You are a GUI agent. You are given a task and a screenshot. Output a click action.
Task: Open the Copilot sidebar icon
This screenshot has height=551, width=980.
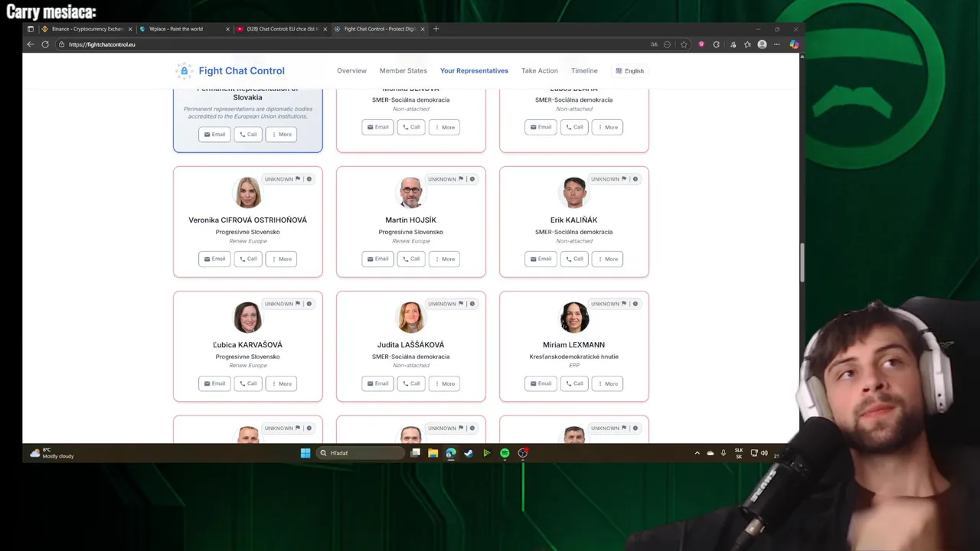[794, 44]
